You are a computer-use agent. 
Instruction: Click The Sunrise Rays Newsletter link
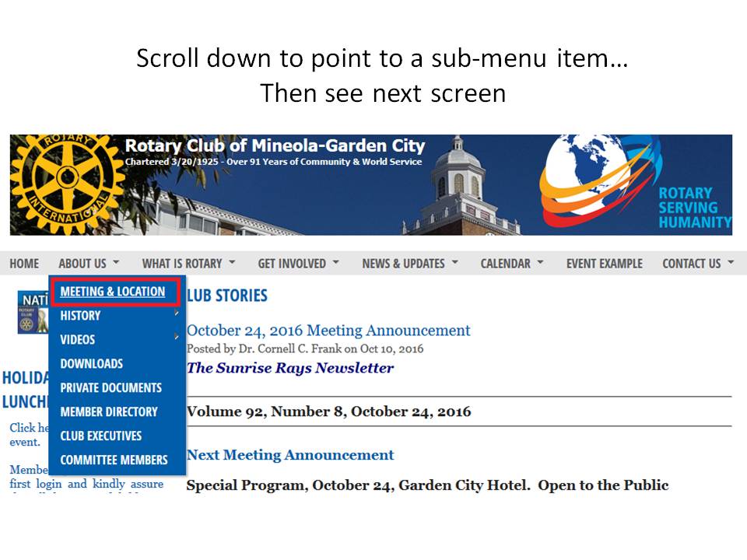coord(290,368)
